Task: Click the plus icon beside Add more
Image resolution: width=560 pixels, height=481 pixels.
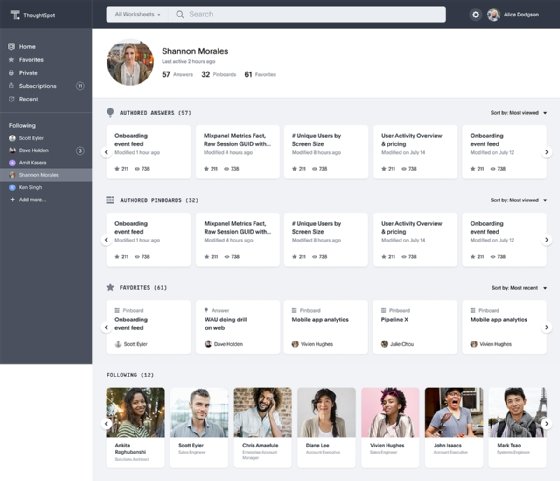Action: [12, 200]
